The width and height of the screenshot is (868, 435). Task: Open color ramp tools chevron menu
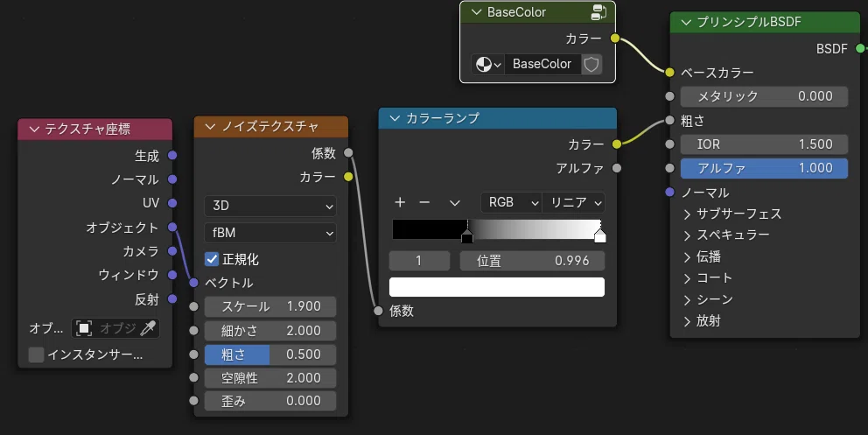pyautogui.click(x=454, y=202)
